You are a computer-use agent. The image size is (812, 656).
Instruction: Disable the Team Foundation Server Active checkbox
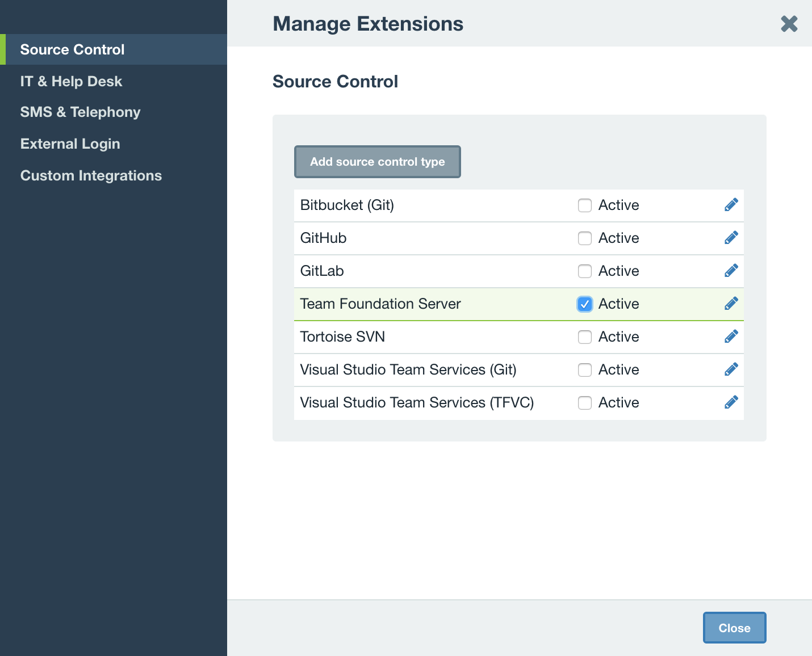pos(585,304)
